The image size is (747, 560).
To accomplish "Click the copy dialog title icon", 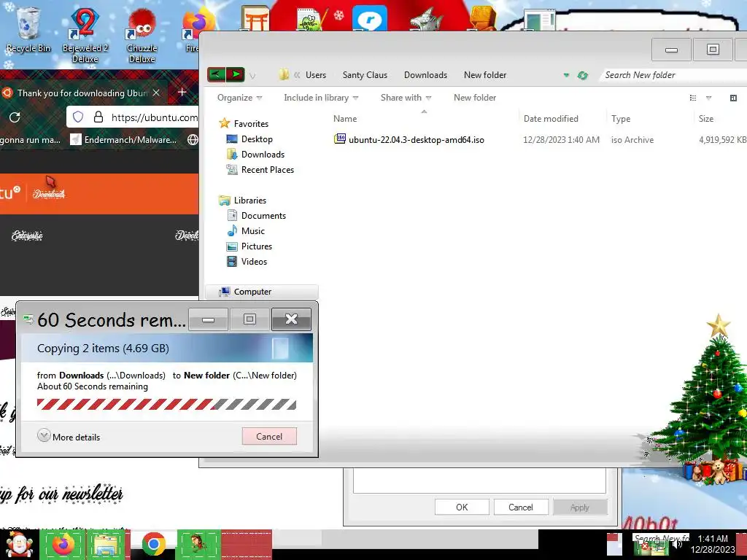I will tap(28, 319).
